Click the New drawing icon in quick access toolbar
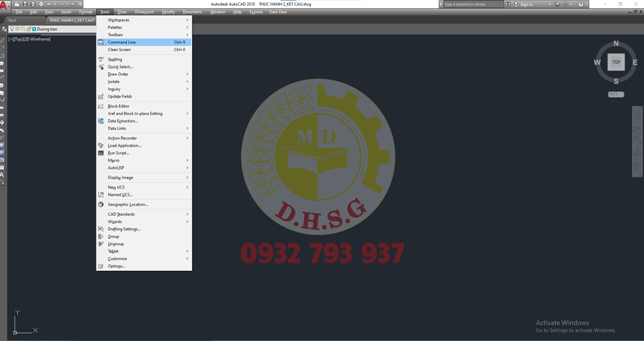The image size is (644, 341). pyautogui.click(x=17, y=4)
